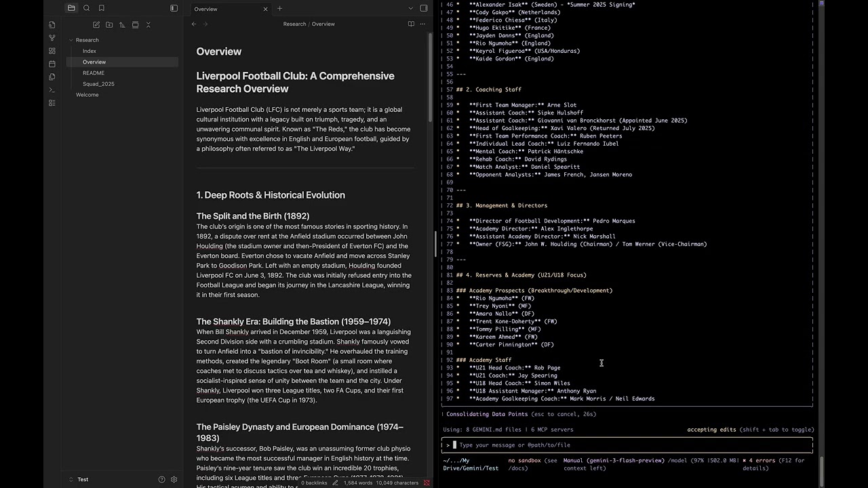This screenshot has height=488, width=868.
Task: Click the pencil editing mode status icon
Action: point(335,483)
